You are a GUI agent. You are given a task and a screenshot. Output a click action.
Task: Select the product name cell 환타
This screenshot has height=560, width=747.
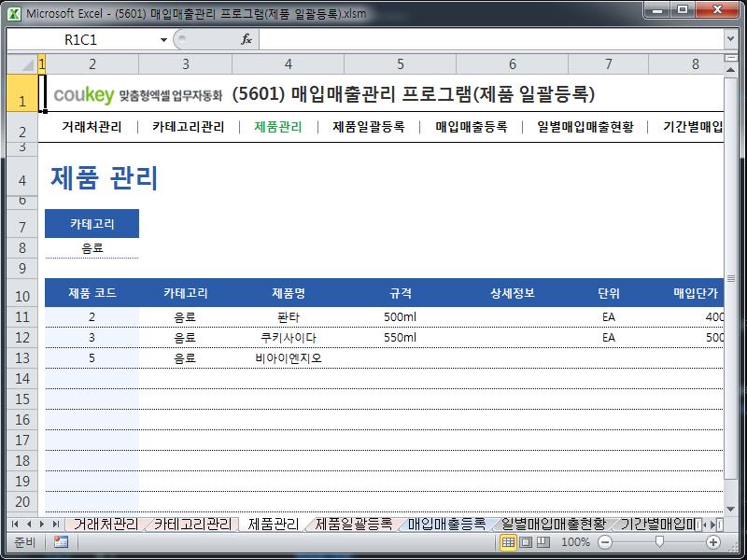pyautogui.click(x=289, y=317)
